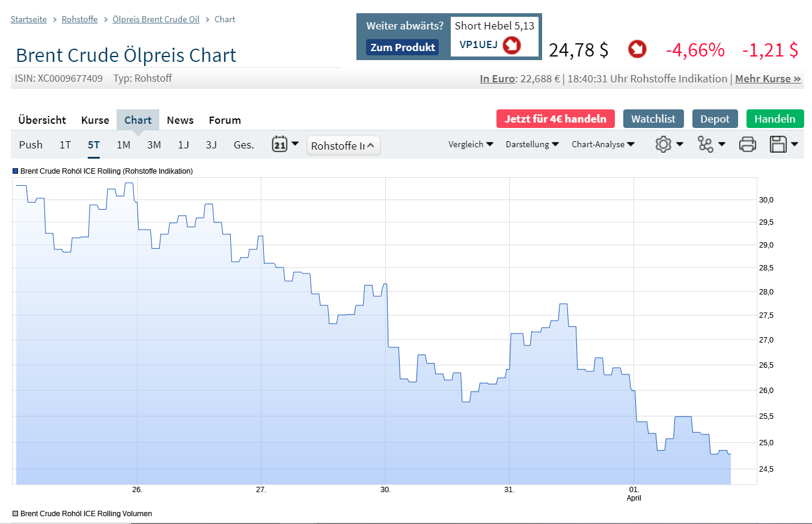Click the blue legend color square

click(x=14, y=171)
